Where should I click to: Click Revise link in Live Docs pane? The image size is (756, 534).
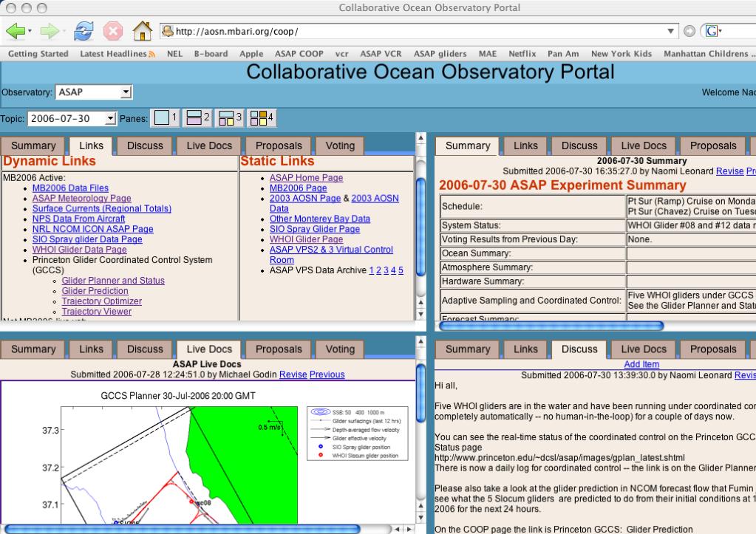point(293,374)
